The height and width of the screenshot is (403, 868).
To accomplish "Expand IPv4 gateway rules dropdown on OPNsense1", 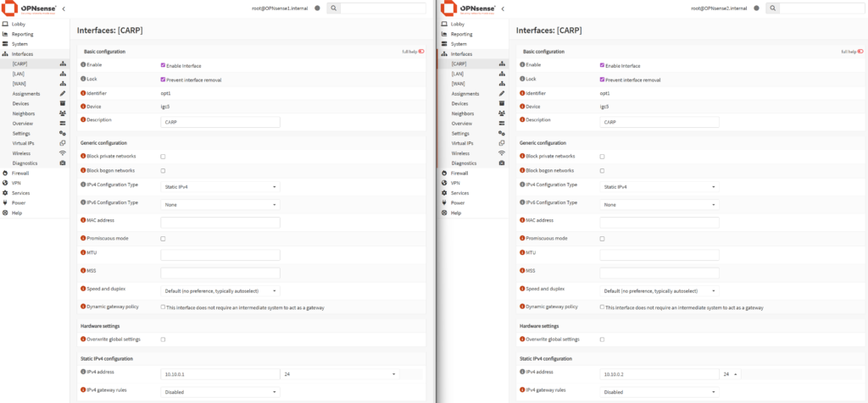I will click(220, 392).
